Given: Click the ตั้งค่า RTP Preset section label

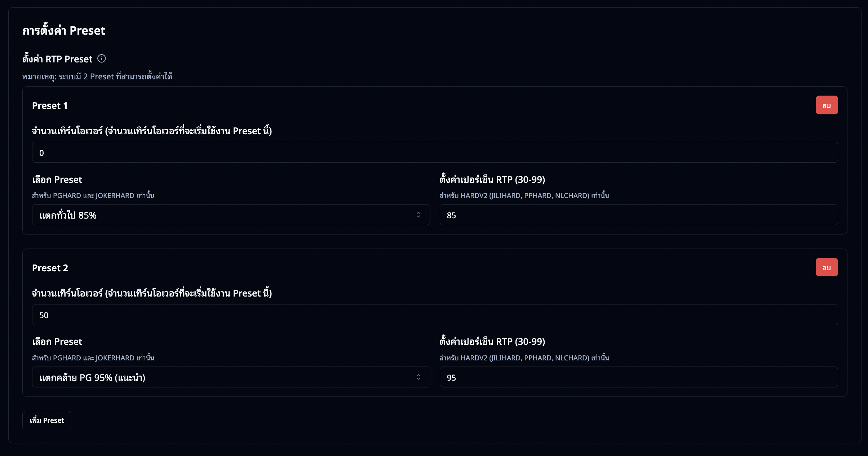Looking at the screenshot, I should point(57,59).
